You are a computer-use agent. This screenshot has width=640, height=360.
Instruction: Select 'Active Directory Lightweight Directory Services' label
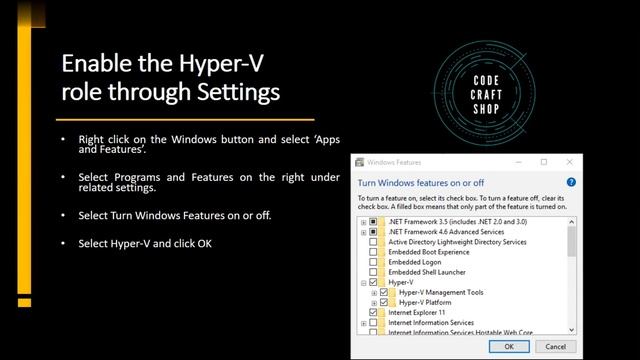pos(457,242)
